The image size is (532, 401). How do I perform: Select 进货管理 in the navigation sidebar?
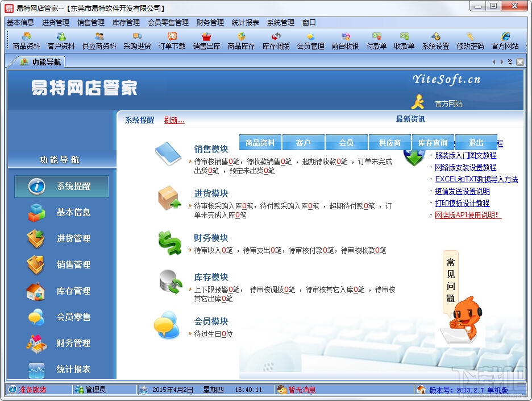(62, 239)
